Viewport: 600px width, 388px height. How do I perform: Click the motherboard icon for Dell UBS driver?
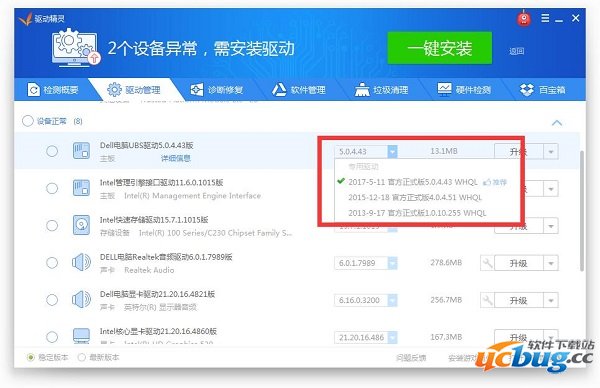(x=82, y=151)
